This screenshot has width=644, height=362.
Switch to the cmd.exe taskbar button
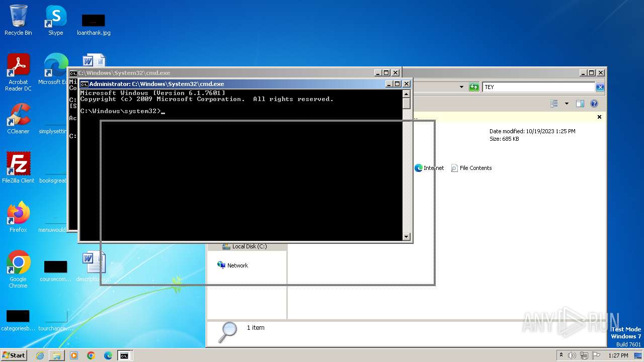[124, 355]
